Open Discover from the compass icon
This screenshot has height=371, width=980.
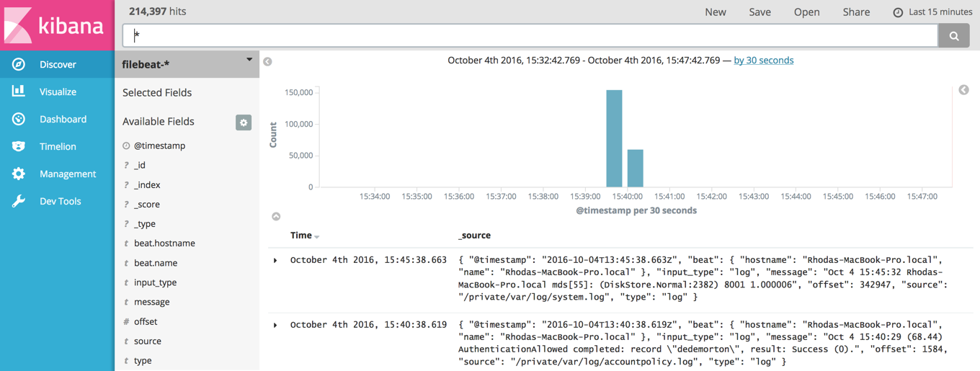(19, 65)
